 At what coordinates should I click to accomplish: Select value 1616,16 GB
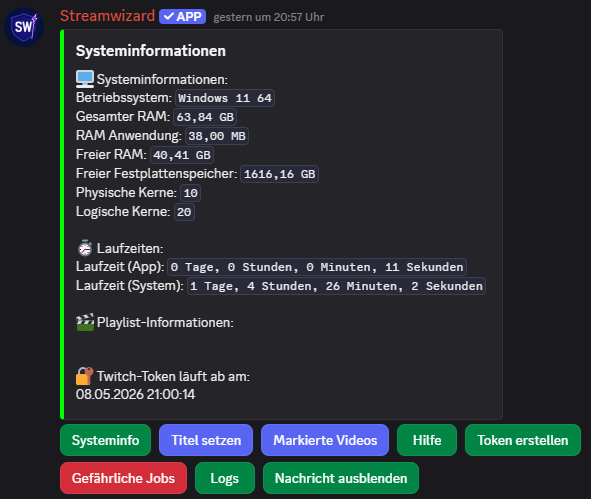click(279, 174)
